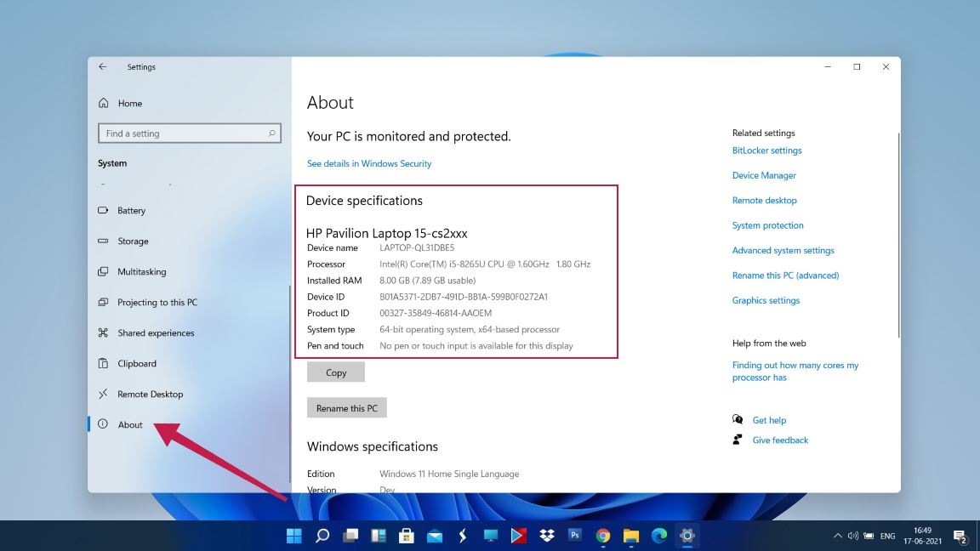Viewport: 980px width, 551px height.
Task: Select the Installed RAM value 8.00 GB
Action: [428, 281]
